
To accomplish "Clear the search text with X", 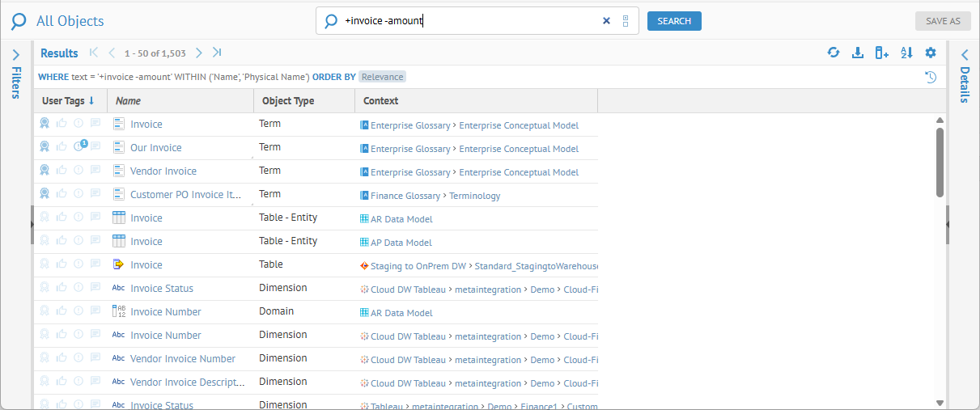I will (606, 21).
